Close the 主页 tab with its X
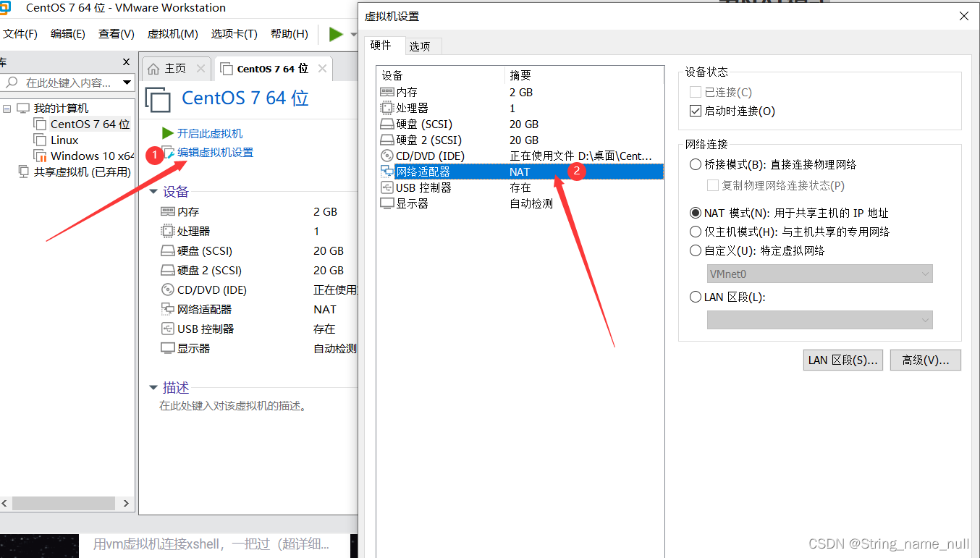Viewport: 980px width, 558px height. [x=201, y=69]
